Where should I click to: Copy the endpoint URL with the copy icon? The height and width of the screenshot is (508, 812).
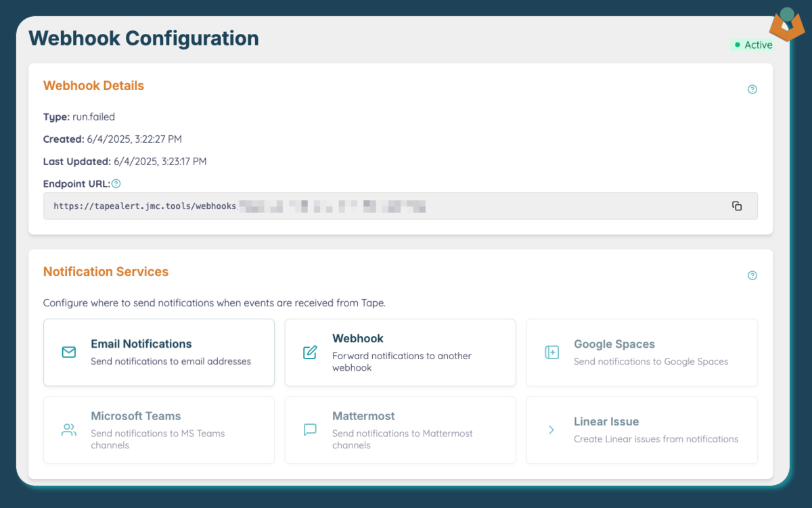[x=737, y=206]
